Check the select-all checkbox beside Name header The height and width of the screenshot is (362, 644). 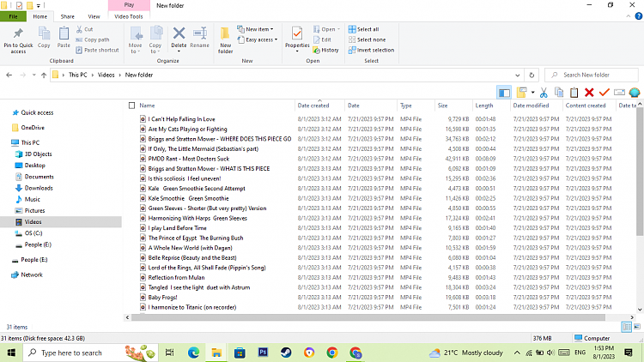[130, 106]
